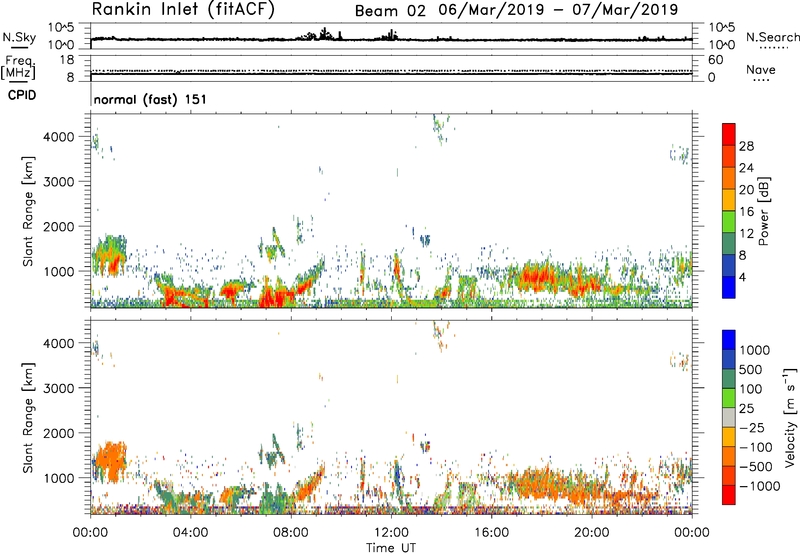Click the 'Power [dB]' colorbar label

click(x=763, y=211)
